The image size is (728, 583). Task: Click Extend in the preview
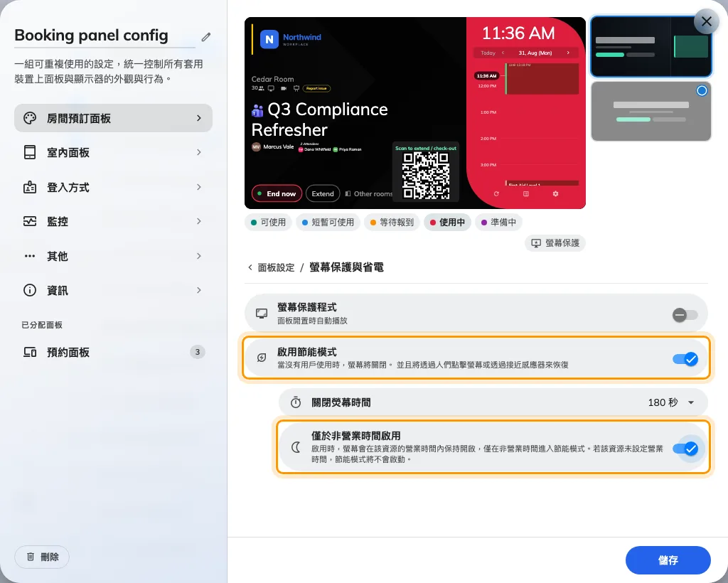click(323, 193)
